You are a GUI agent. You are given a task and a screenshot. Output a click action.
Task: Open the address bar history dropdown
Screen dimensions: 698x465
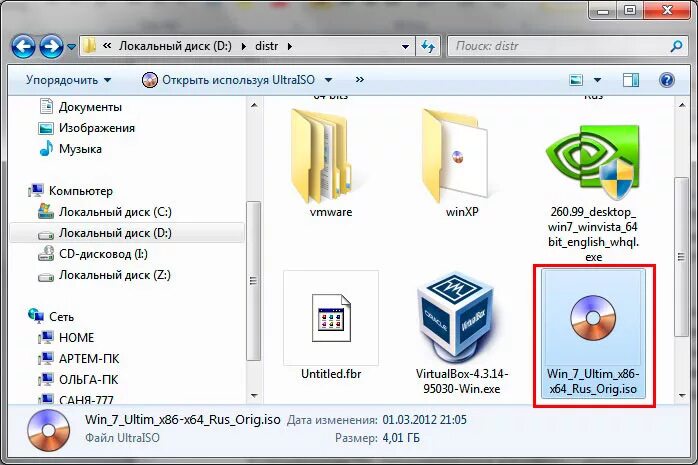405,46
